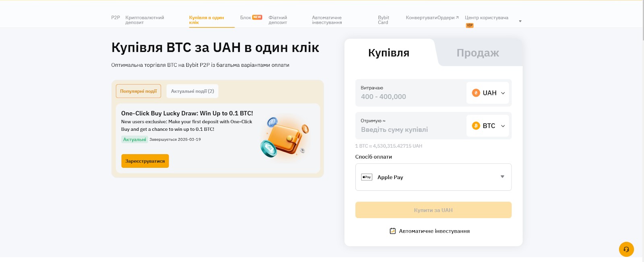Click the Завершується 2025-03-19 text
The width and height of the screenshot is (644, 262).
[x=175, y=140]
